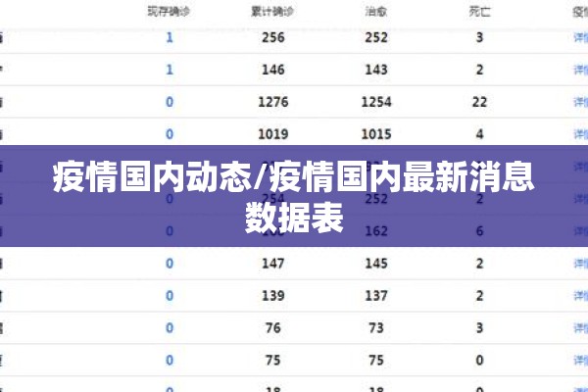Click the blue existing-cases 1 in the 146 row
Image resolution: width=588 pixels, height=392 pixels.
tap(170, 70)
